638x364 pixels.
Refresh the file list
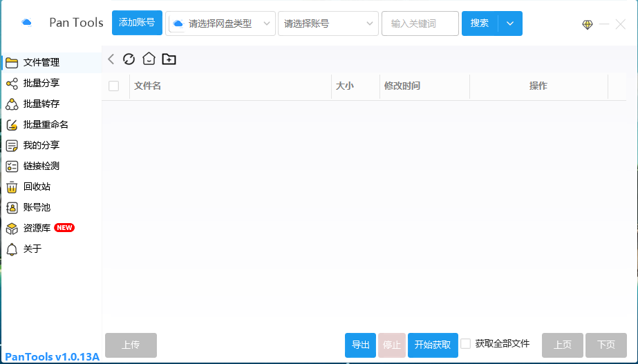(x=129, y=59)
